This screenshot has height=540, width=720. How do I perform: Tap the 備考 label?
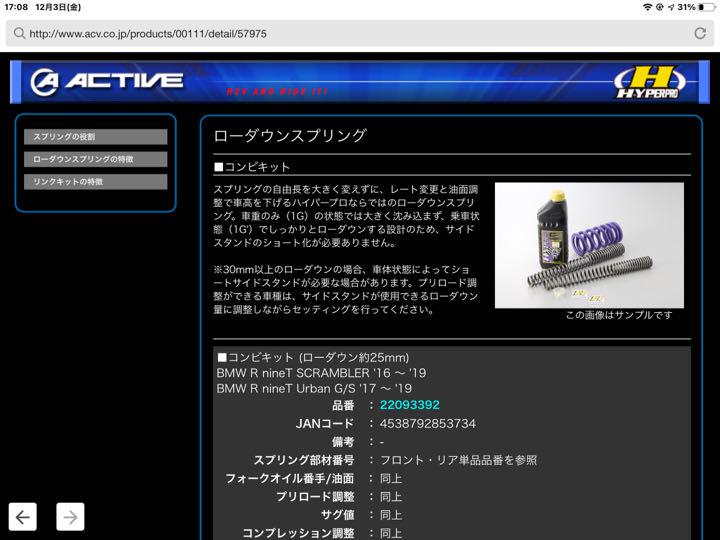[343, 442]
